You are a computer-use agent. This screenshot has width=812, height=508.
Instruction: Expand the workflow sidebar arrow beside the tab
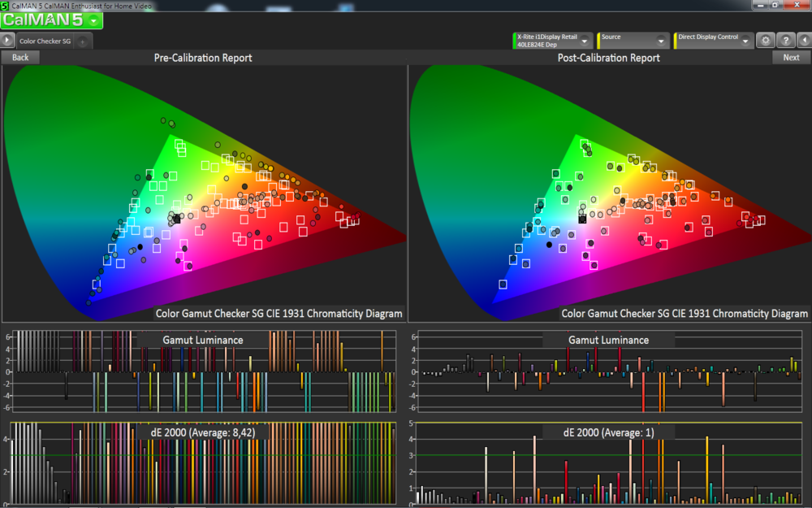(x=6, y=40)
